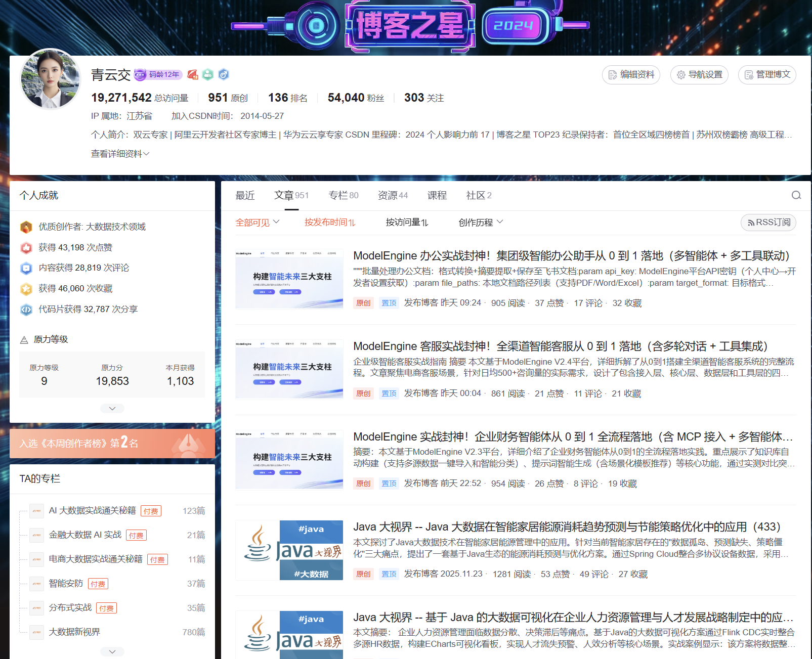
Task: Click the 原力等级 triangle icon
Action: (x=24, y=340)
